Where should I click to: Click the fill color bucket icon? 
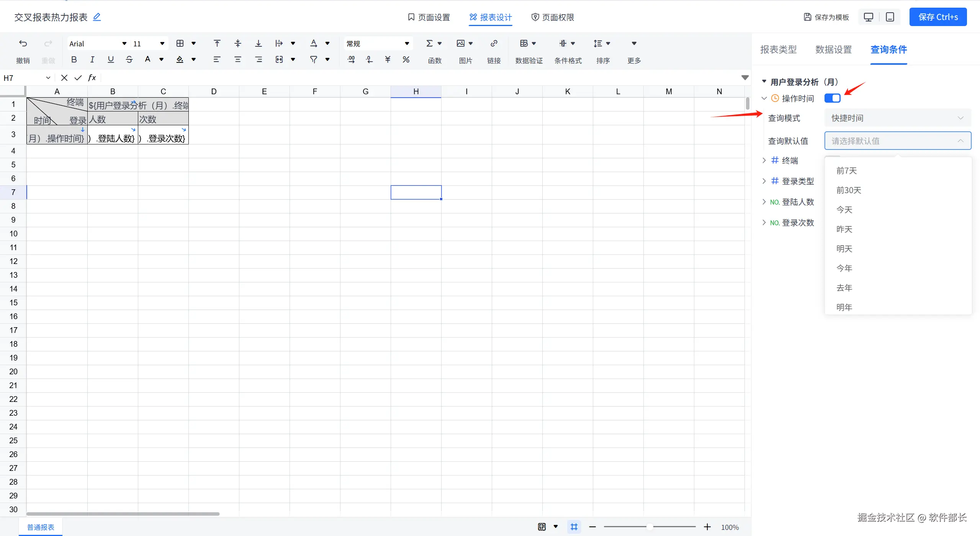pos(180,59)
